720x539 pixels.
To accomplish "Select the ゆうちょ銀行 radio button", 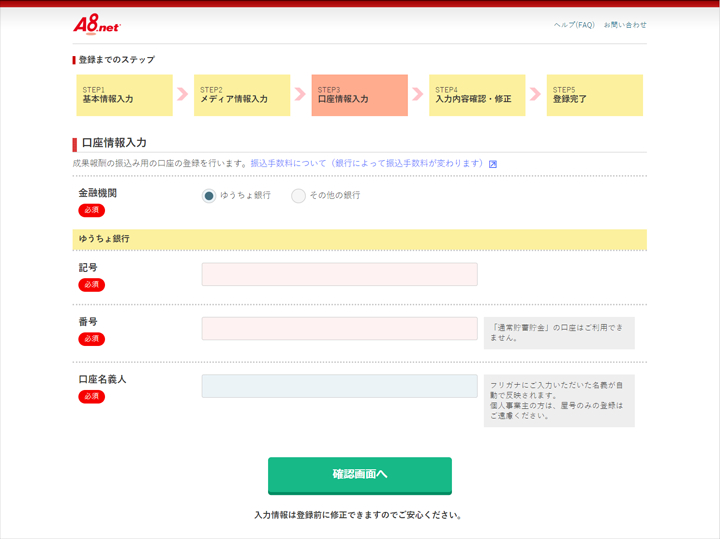I will [209, 196].
